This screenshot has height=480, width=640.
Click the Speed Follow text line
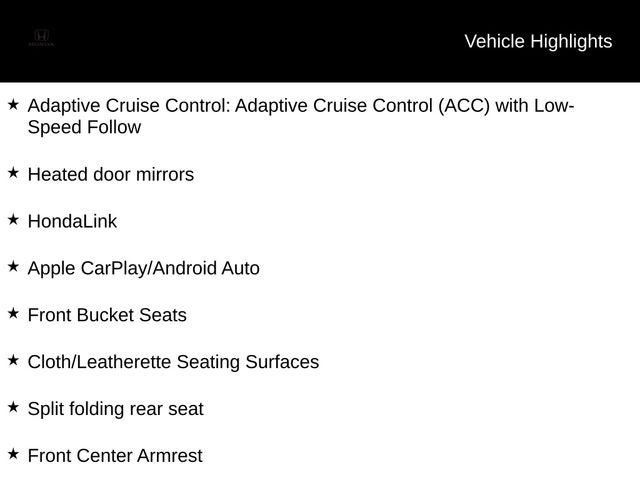coord(84,127)
